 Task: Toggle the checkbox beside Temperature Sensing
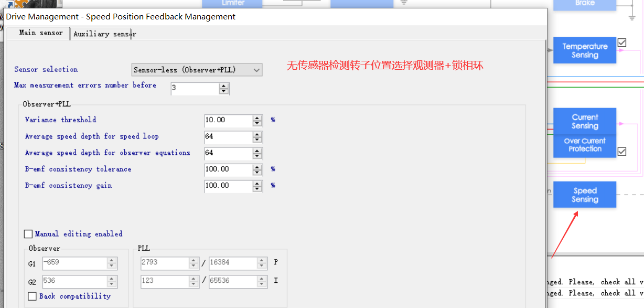pyautogui.click(x=622, y=43)
